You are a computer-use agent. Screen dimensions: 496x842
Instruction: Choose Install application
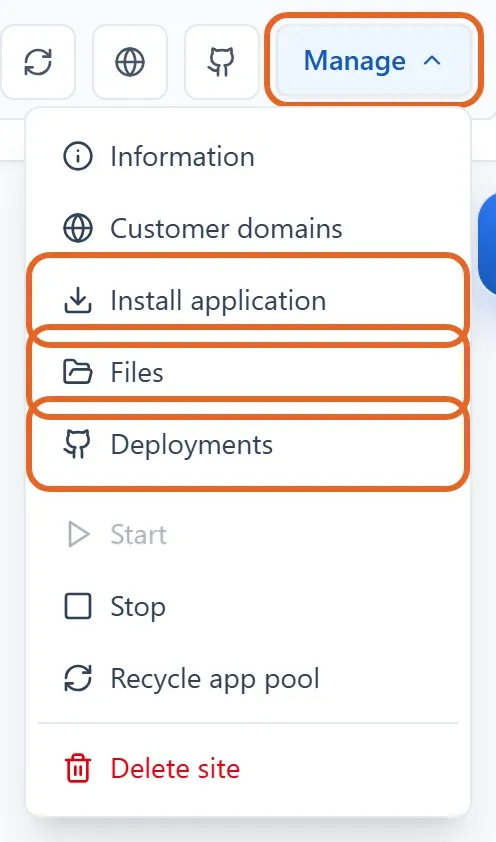pos(248,300)
